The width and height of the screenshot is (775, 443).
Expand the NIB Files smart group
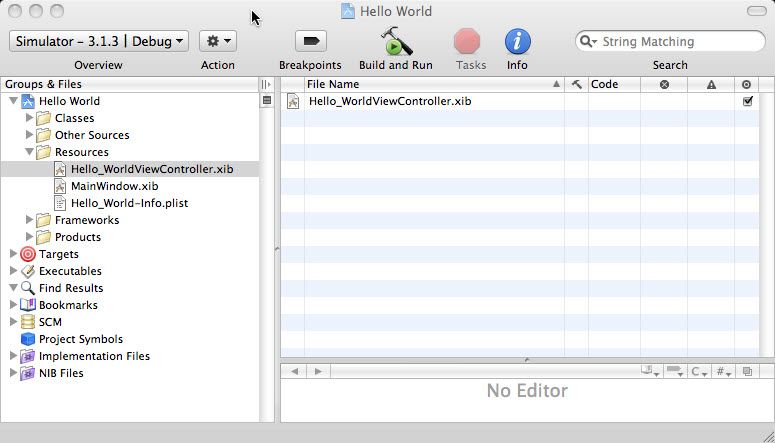point(13,373)
